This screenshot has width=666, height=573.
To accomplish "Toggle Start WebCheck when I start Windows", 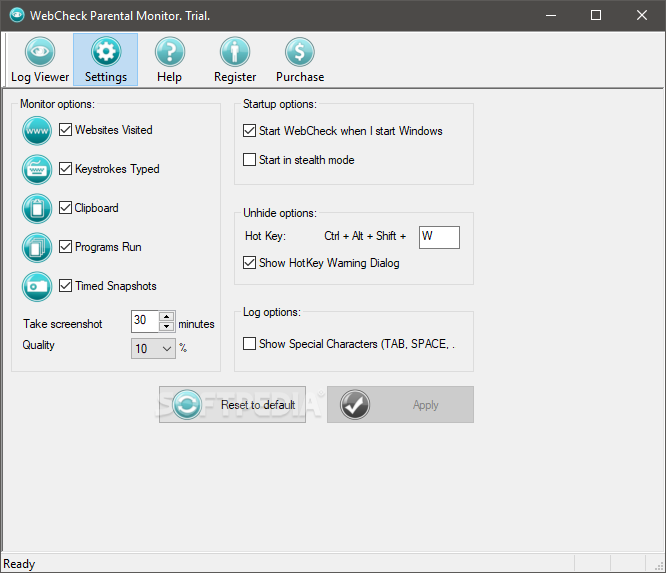I will pyautogui.click(x=249, y=130).
